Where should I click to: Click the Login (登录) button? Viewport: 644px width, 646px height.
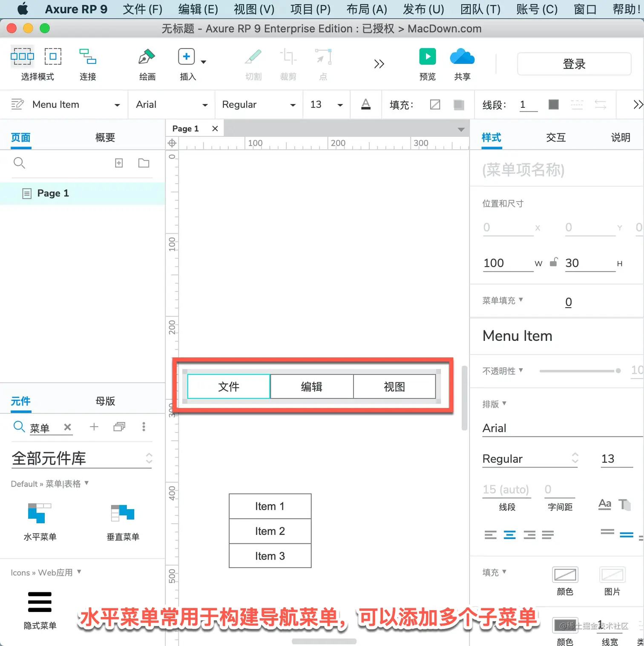[574, 64]
